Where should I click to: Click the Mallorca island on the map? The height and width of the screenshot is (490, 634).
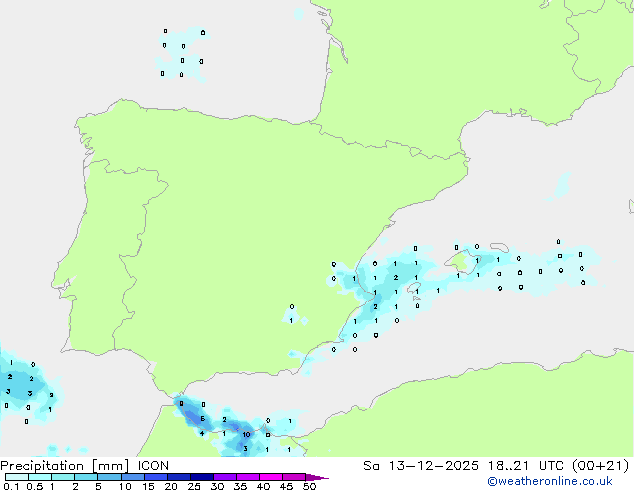point(460,262)
